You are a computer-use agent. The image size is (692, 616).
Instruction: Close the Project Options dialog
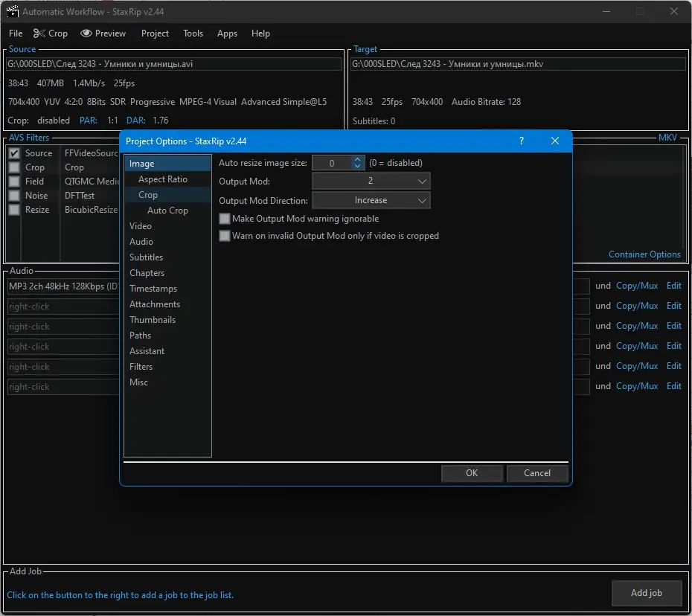[x=555, y=141]
